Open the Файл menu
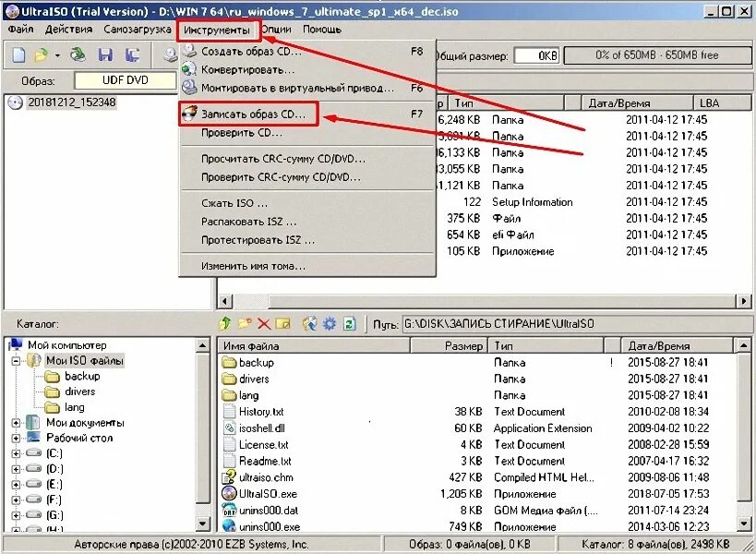Viewport: 756px width, 554px height. coord(20,30)
